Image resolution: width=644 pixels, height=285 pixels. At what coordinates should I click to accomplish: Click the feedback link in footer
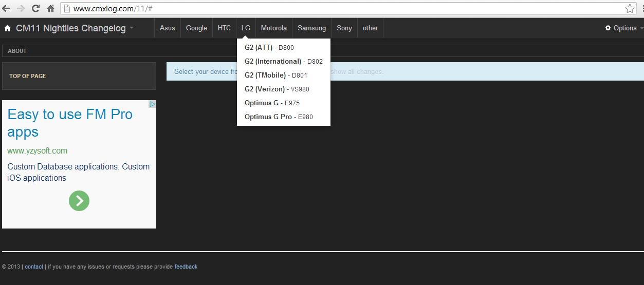pyautogui.click(x=186, y=267)
